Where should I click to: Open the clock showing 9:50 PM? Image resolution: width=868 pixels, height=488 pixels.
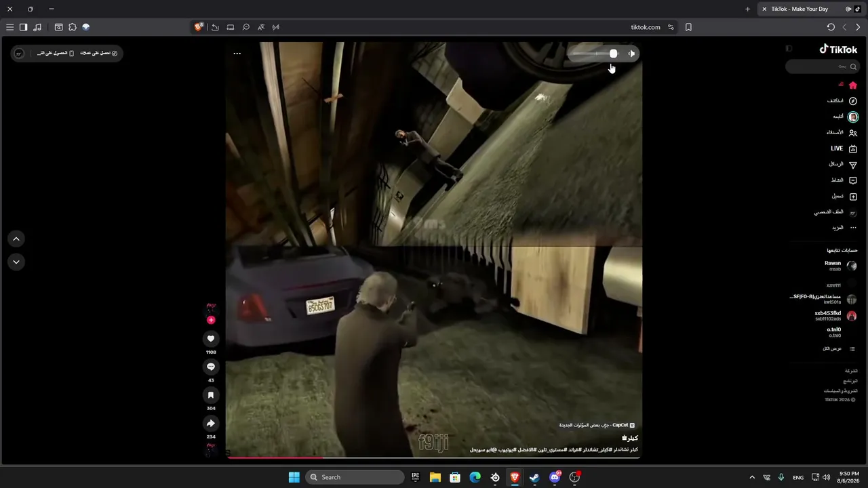click(849, 477)
